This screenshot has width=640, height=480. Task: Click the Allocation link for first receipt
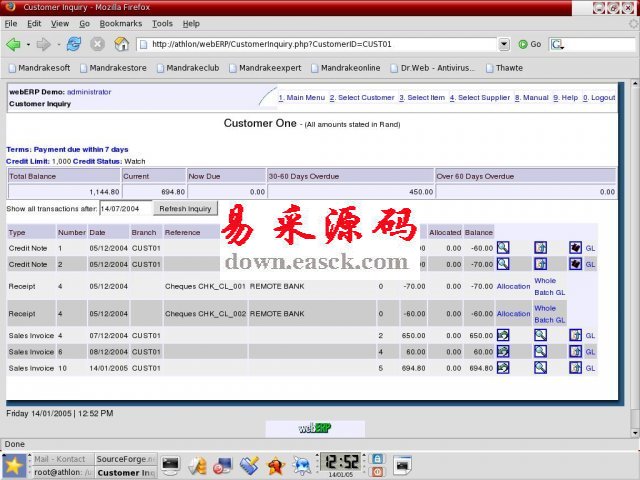[x=513, y=286]
